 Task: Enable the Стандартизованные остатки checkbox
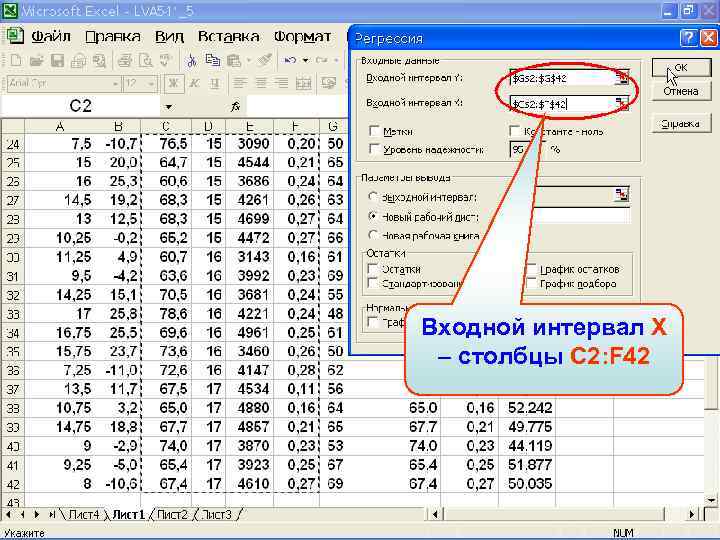click(x=373, y=283)
